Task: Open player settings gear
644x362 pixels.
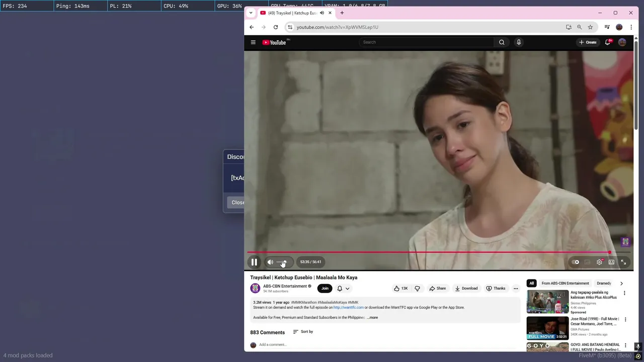Action: [x=599, y=262]
